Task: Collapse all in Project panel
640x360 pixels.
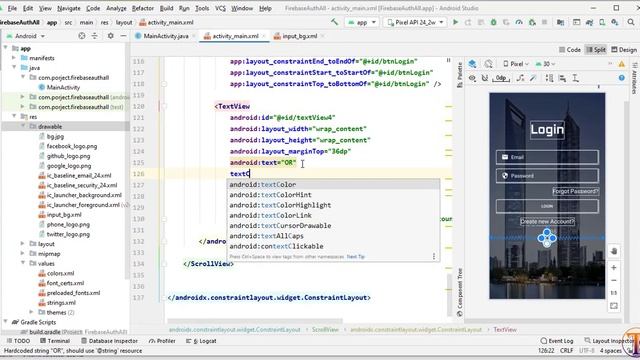Action: (95, 36)
